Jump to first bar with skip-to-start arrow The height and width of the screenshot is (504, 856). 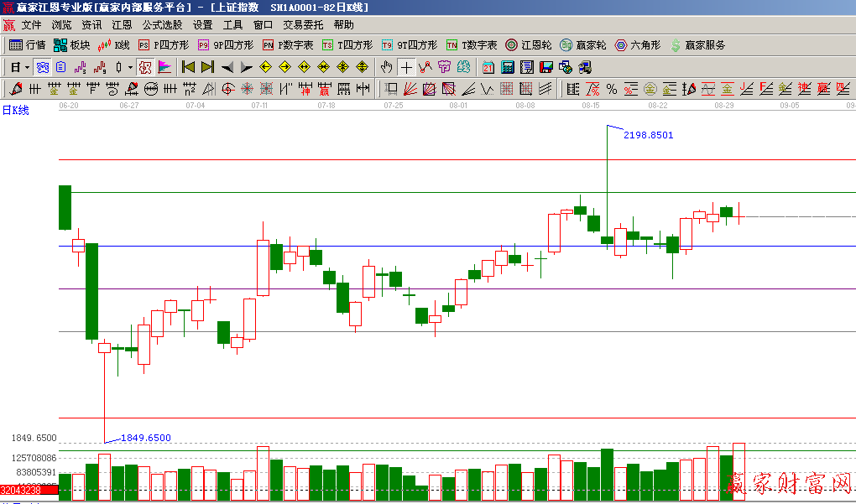point(188,67)
